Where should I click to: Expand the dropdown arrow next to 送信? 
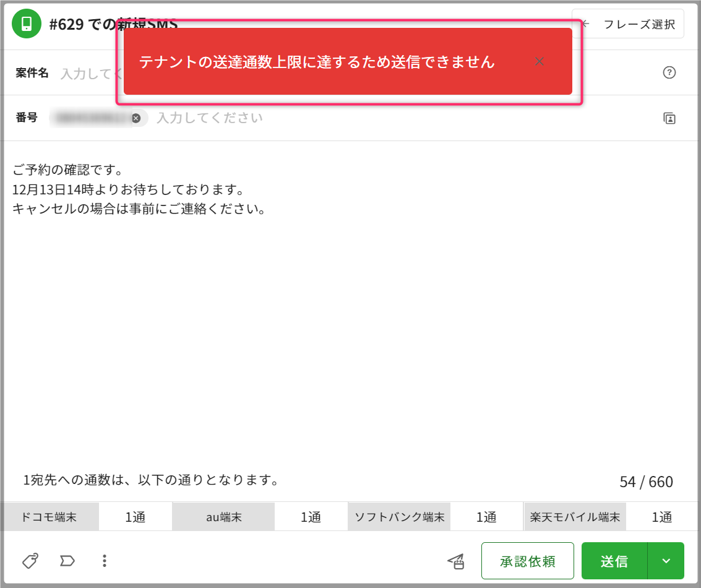tap(666, 561)
